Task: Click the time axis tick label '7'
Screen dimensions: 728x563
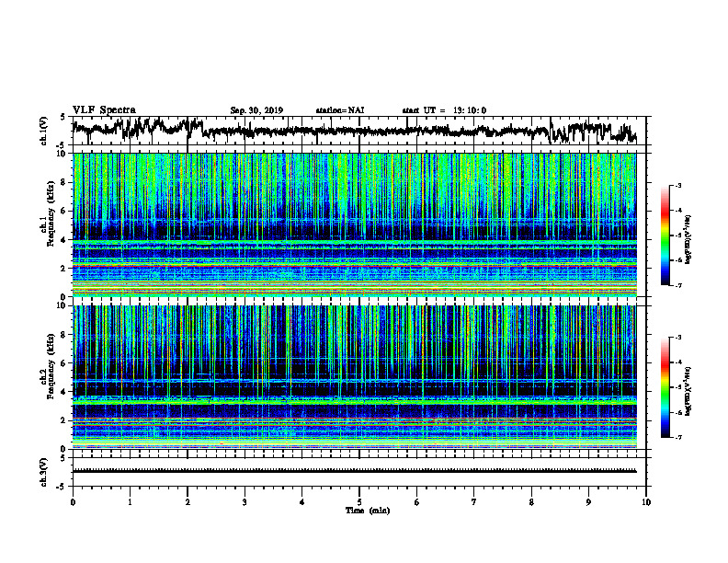Action: pos(474,502)
